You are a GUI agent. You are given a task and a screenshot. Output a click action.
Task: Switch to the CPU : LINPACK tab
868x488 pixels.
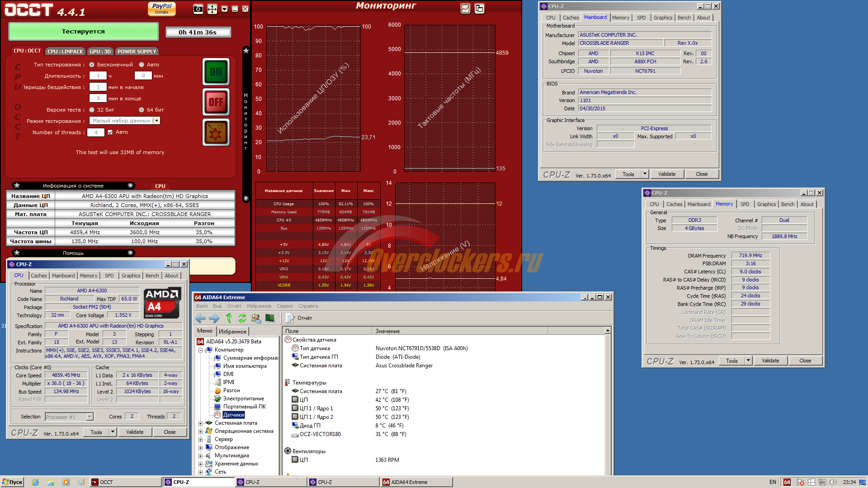pos(65,52)
